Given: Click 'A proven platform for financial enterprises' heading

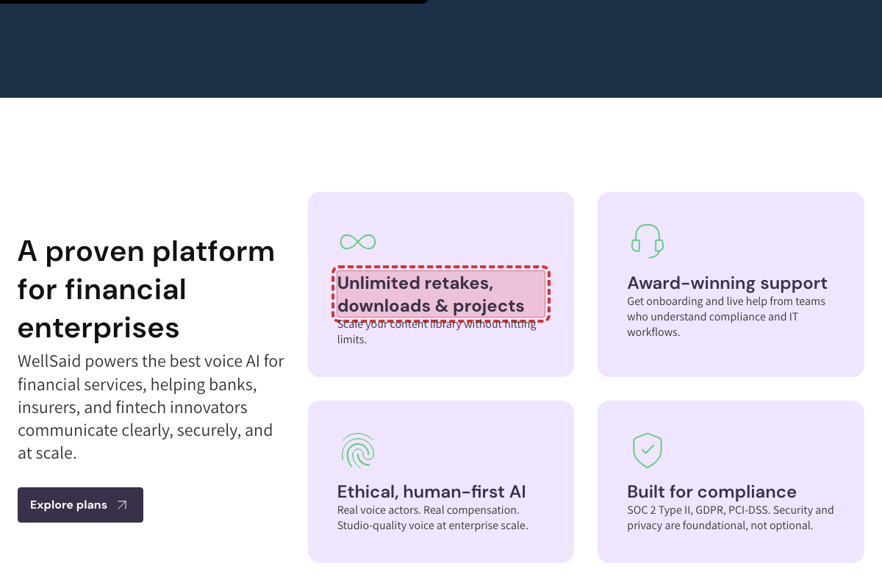Looking at the screenshot, I should [x=146, y=289].
